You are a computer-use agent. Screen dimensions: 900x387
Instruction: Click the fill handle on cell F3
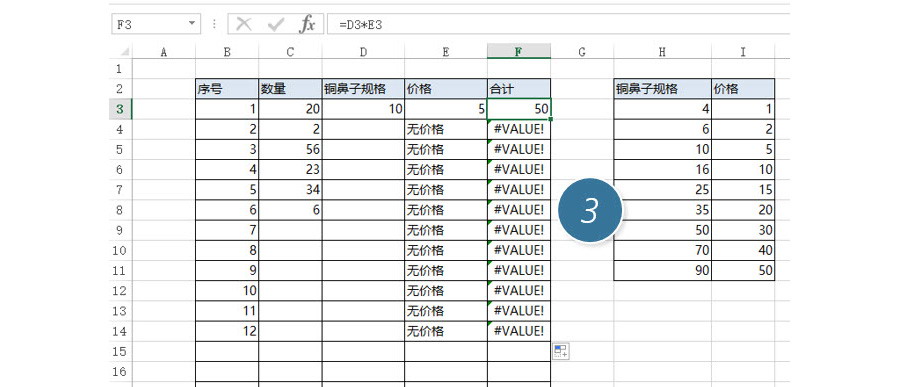551,119
